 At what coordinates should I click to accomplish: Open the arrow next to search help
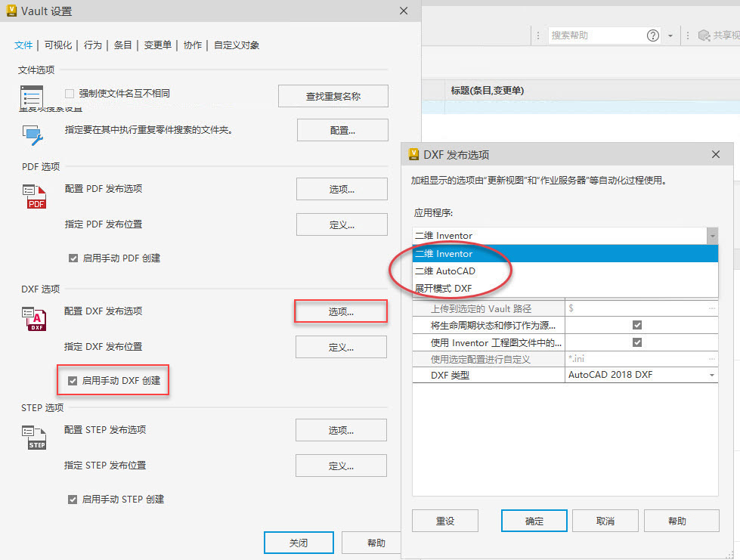click(x=670, y=36)
